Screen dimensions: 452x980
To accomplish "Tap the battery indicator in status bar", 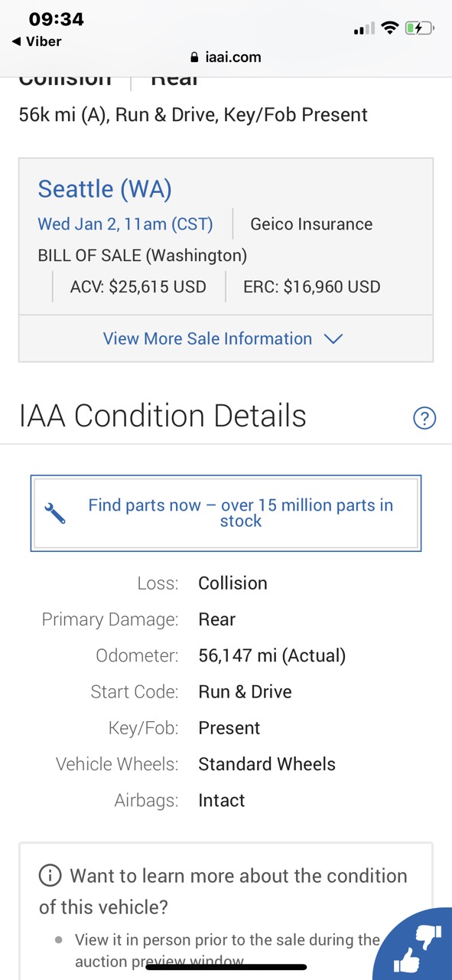I will (419, 28).
